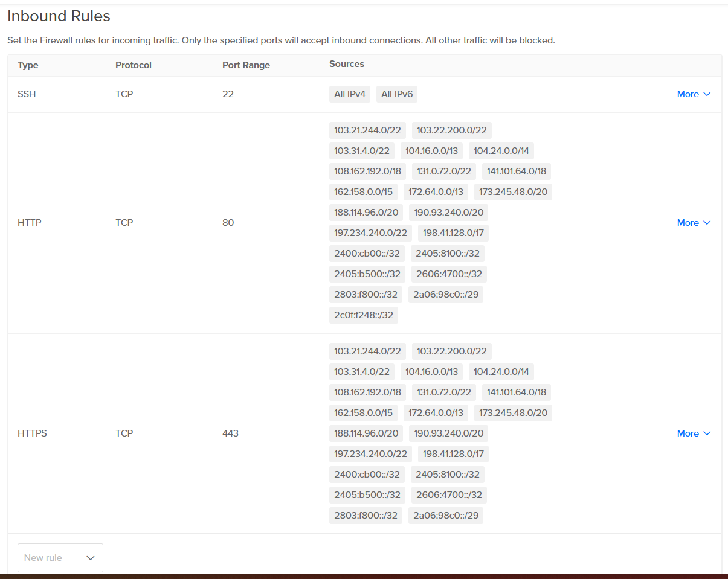Screen dimensions: 728x579
Task: Open the More menu for HTTPS rule
Action: pos(694,433)
